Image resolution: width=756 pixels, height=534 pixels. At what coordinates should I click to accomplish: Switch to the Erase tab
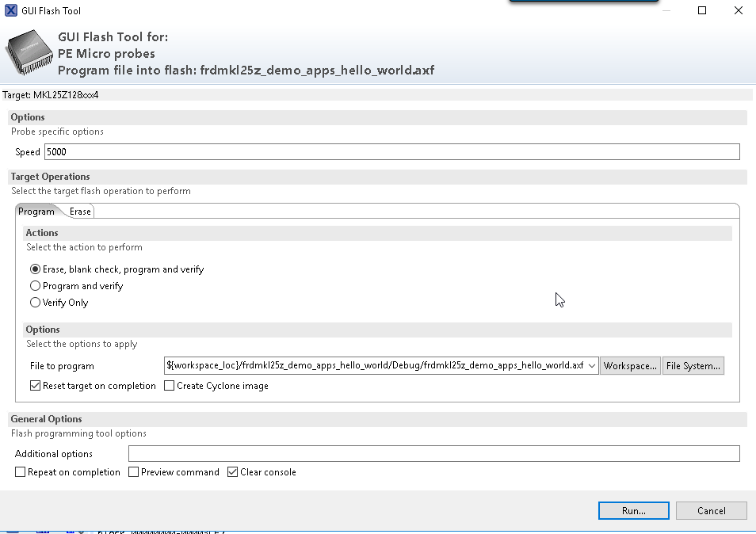(x=80, y=212)
